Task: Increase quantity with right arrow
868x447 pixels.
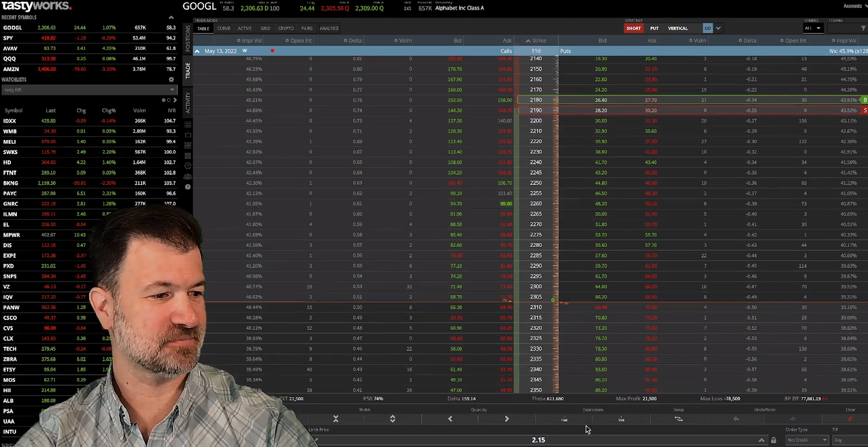Action: pyautogui.click(x=507, y=419)
